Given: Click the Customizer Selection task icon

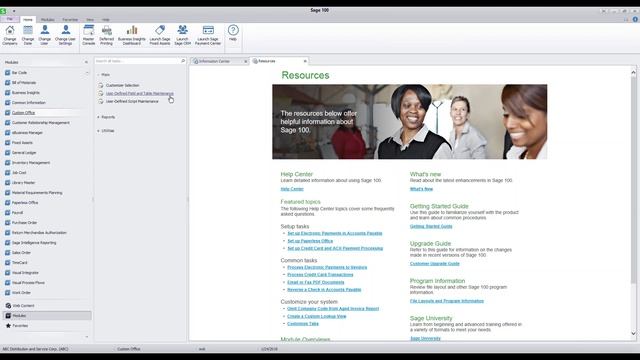Looking at the screenshot, I should pos(101,85).
